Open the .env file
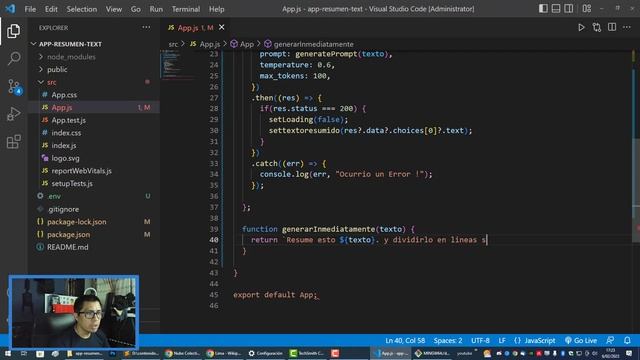 [x=94, y=196]
